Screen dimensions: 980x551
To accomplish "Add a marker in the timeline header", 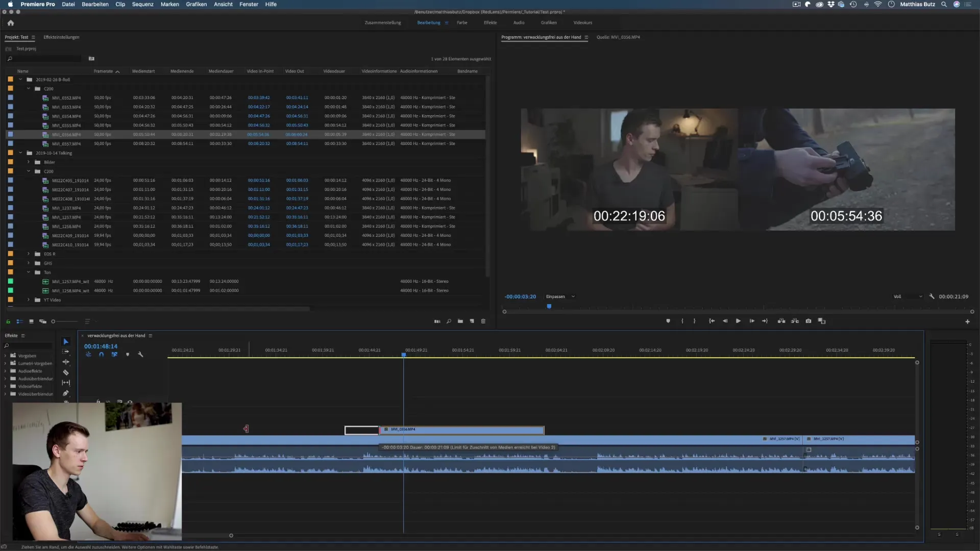I will [128, 354].
